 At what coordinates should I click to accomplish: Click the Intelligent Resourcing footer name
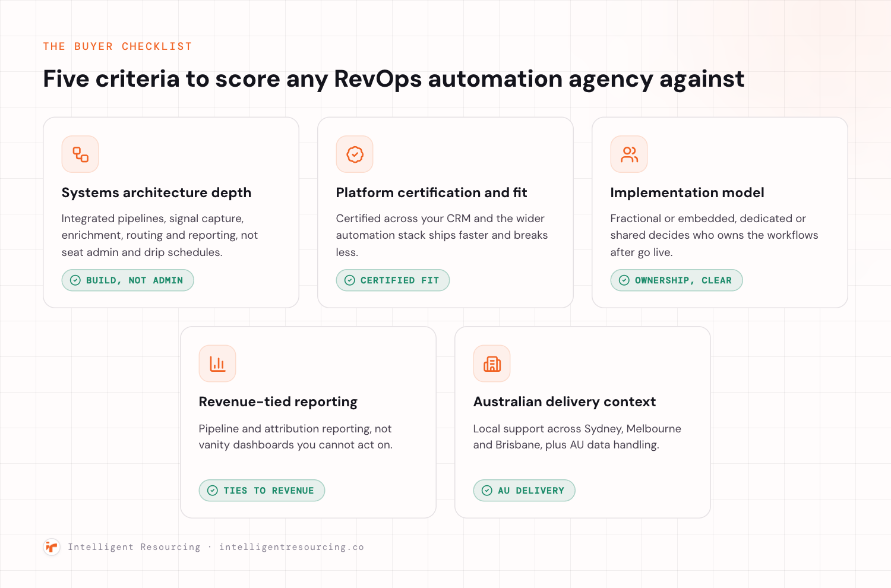[x=134, y=547]
